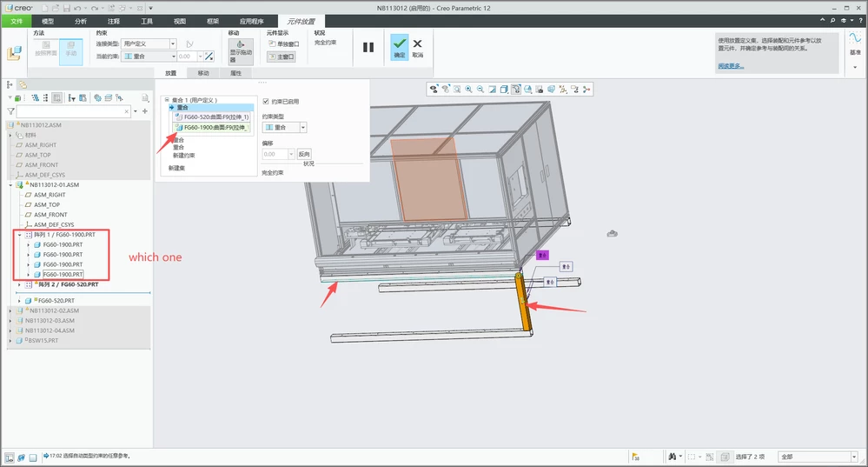Uncheck the 约束已启用 checkbox
868x467 pixels.
coord(266,102)
